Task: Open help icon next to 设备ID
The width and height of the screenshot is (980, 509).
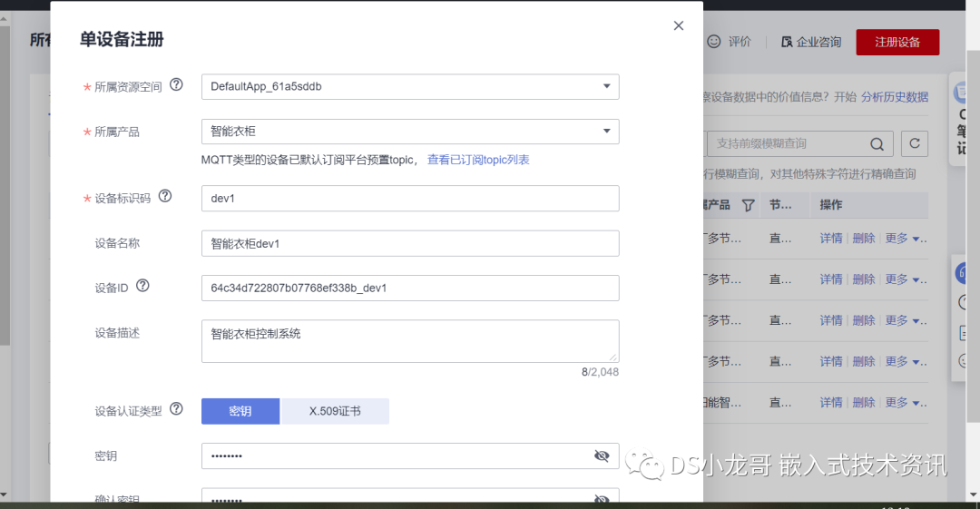Action: 142,285
